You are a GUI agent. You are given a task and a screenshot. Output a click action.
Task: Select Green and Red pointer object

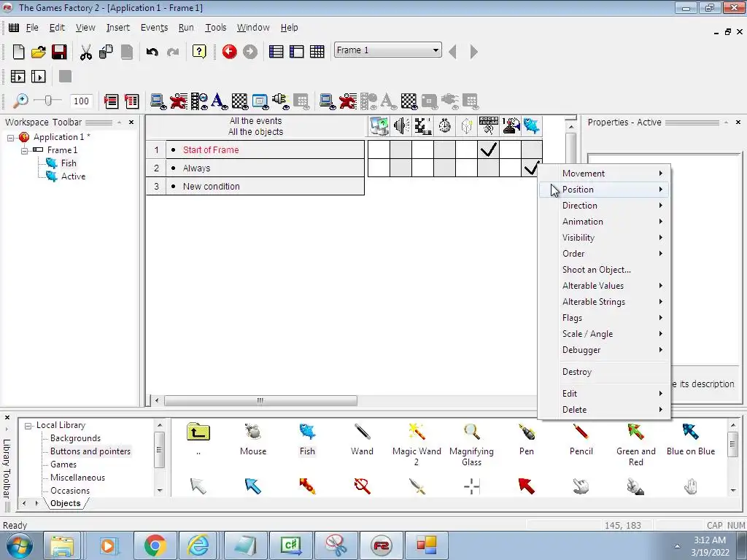[636, 445]
